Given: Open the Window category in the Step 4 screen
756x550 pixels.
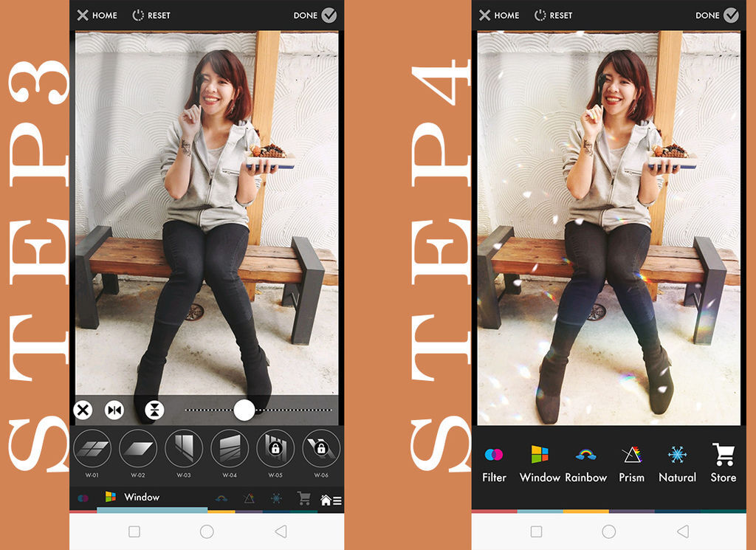Looking at the screenshot, I should (540, 464).
